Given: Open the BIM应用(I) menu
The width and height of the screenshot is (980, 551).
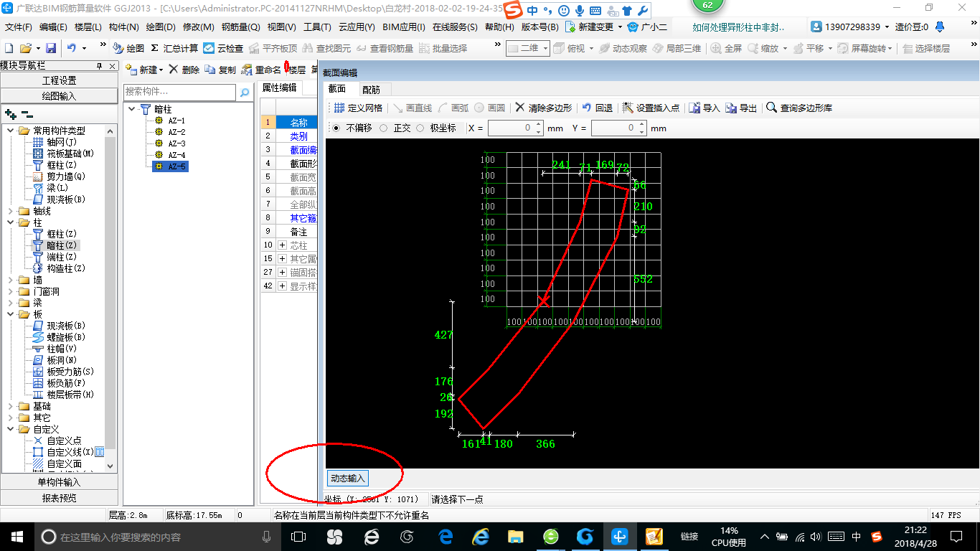Looking at the screenshot, I should [x=404, y=27].
